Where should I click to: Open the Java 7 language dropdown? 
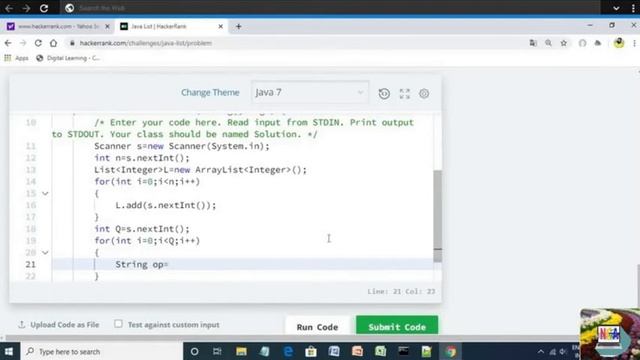click(310, 93)
